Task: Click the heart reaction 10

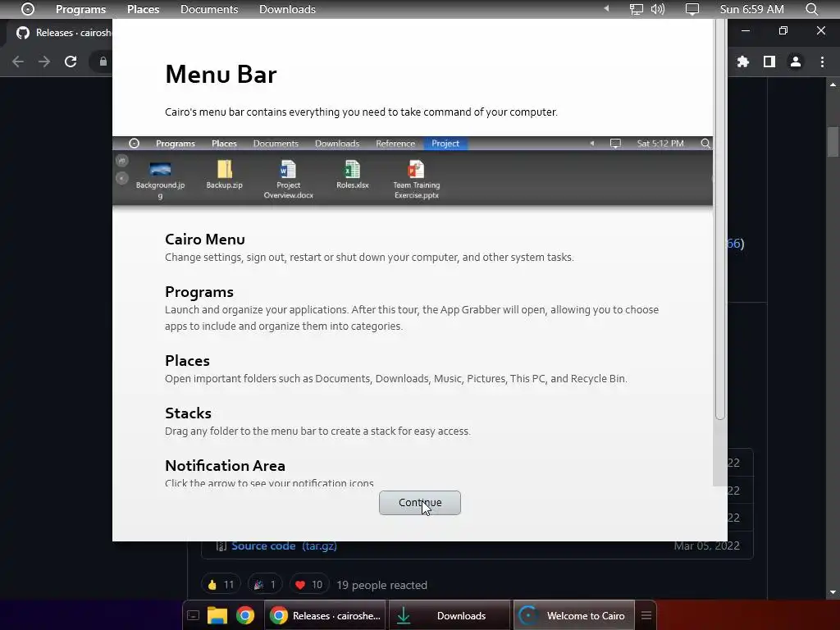Action: click(309, 584)
